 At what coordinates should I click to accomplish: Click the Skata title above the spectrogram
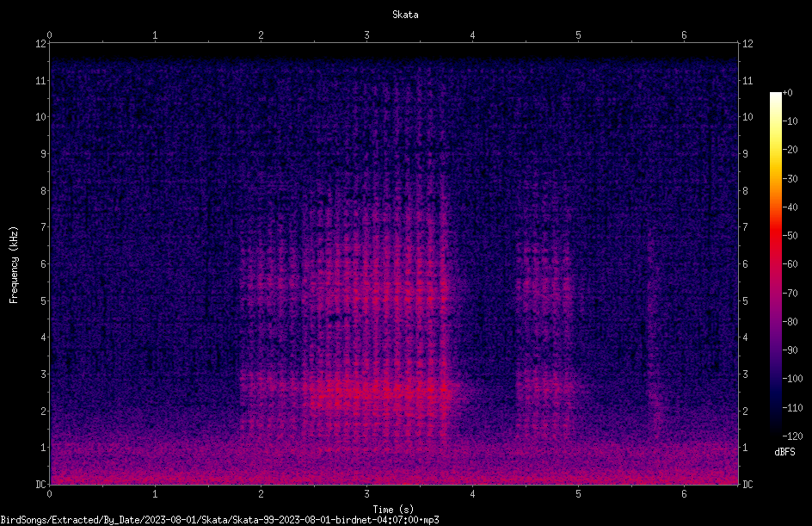point(405,15)
